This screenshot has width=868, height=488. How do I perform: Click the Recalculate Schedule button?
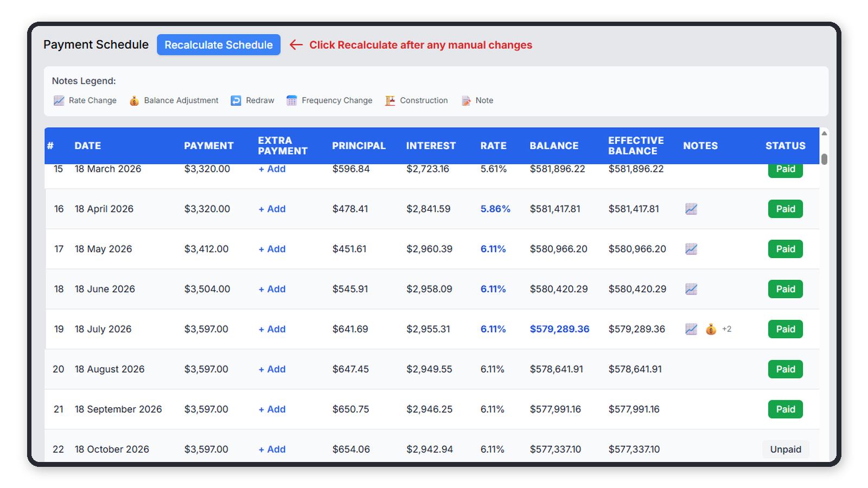(219, 44)
